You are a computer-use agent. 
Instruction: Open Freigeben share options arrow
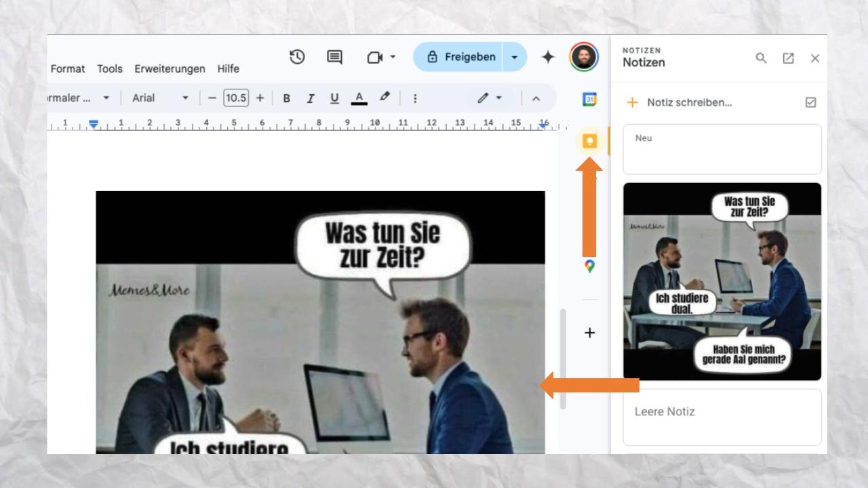(x=514, y=57)
